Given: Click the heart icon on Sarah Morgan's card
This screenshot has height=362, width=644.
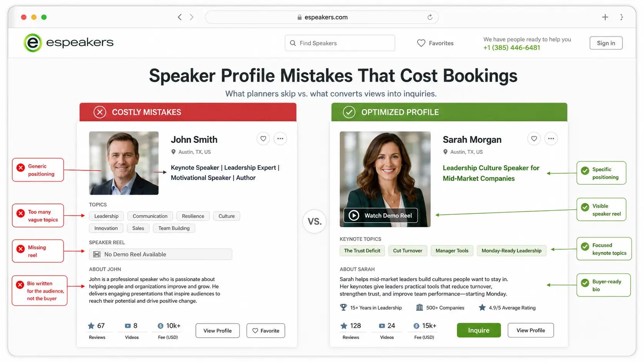Looking at the screenshot, I should 534,138.
